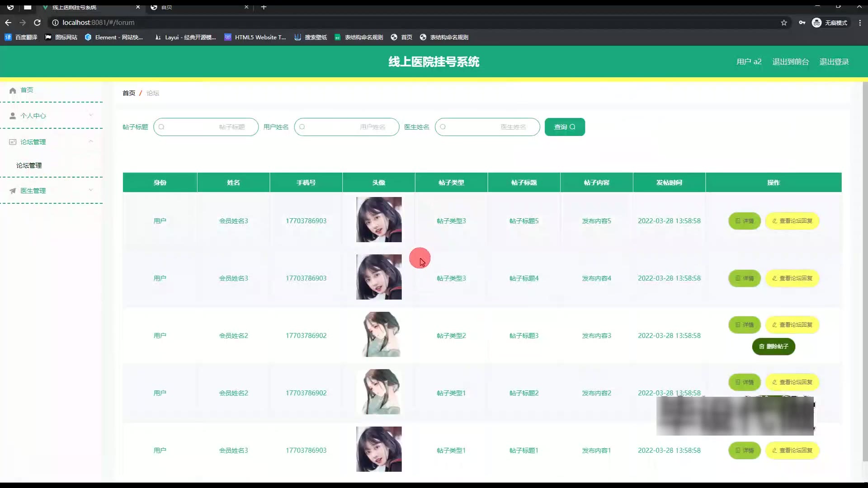Reload the page with the browser refresh icon
This screenshot has height=488, width=868.
click(x=38, y=23)
